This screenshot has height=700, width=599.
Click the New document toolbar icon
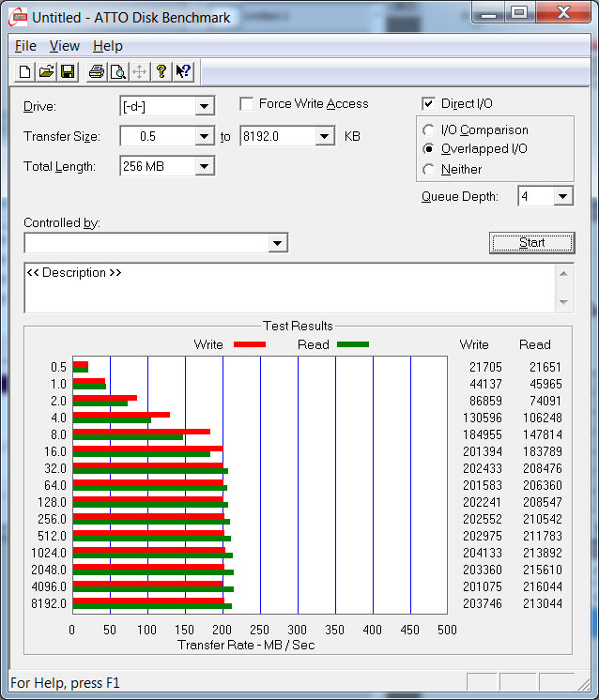[x=25, y=72]
